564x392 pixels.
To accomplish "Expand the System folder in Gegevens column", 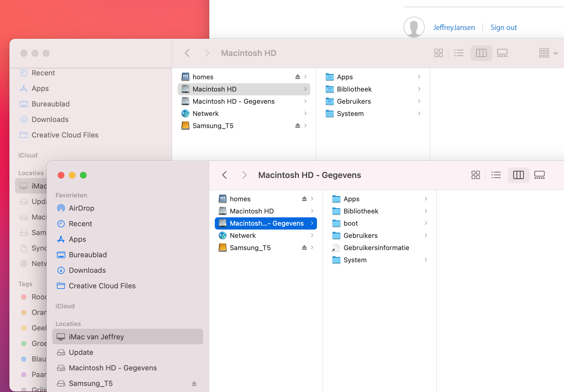I will [x=355, y=260].
